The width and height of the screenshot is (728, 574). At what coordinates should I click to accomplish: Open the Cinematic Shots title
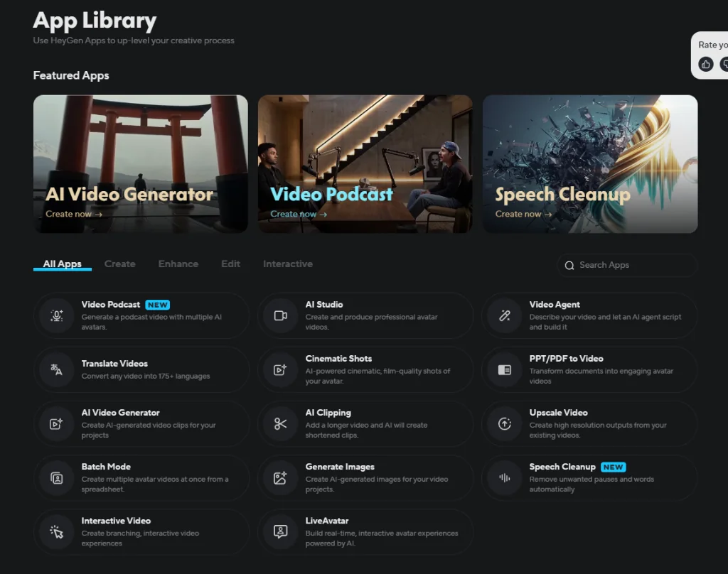(x=338, y=358)
